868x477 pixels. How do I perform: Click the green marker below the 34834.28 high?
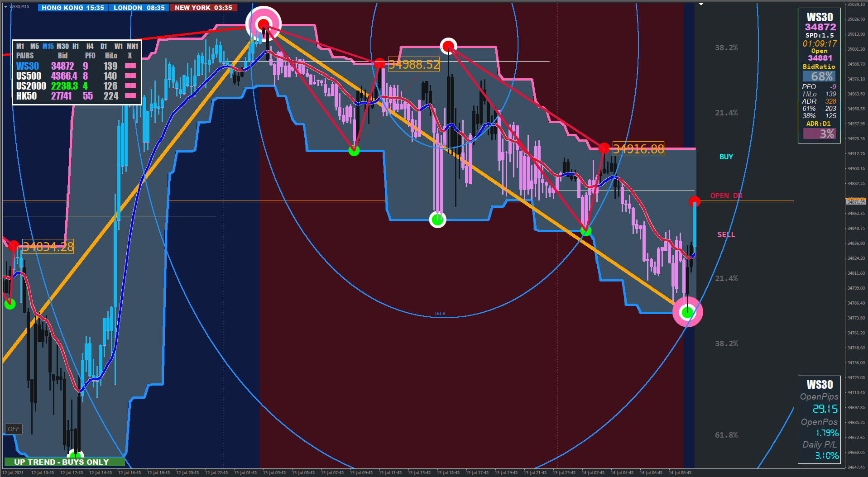tap(10, 304)
